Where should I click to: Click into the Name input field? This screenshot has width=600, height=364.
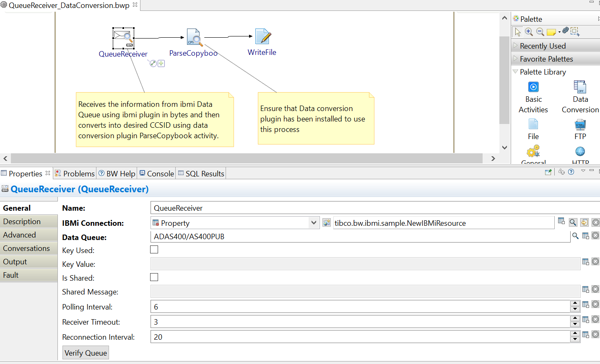(x=375, y=208)
